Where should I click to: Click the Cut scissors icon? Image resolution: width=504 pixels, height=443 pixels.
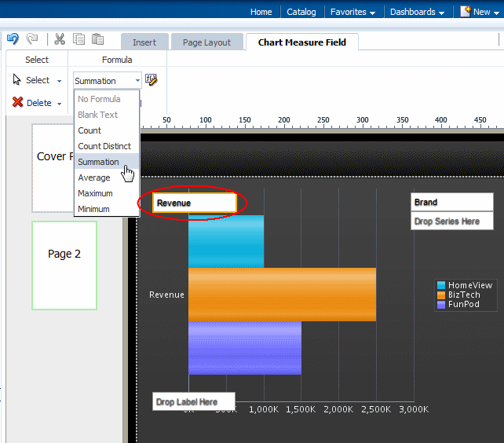[x=60, y=39]
